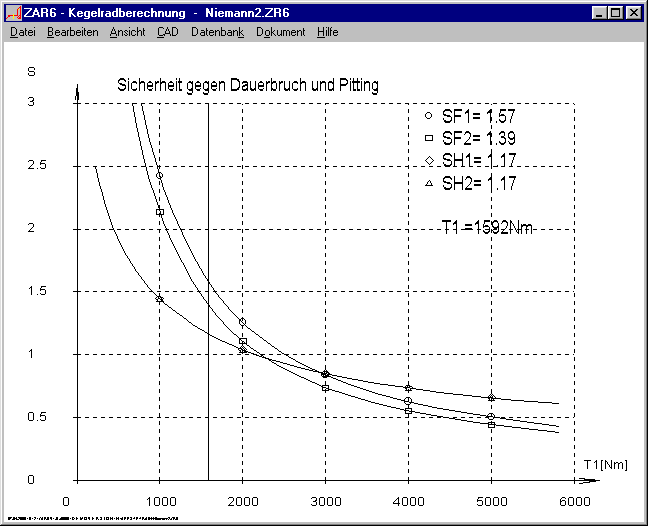Screen dimensions: 648x526
Task: Open the Hilfe menu
Action: point(327,32)
